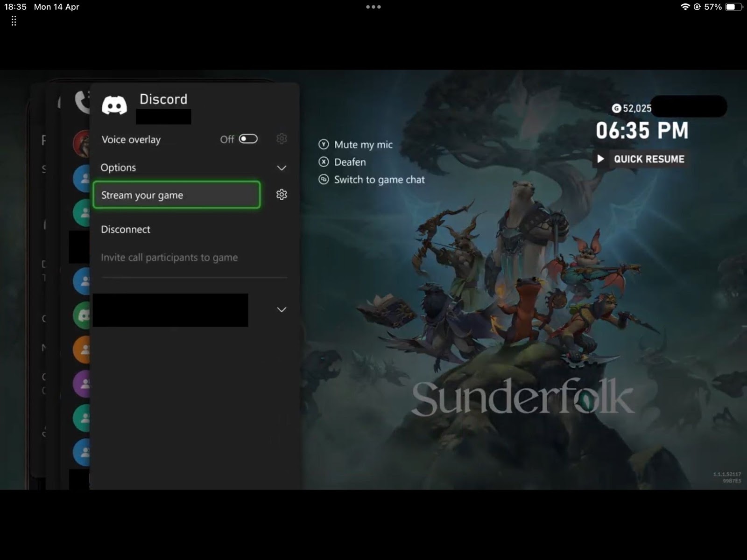
Task: Click the X button Deafen icon
Action: pyautogui.click(x=324, y=162)
